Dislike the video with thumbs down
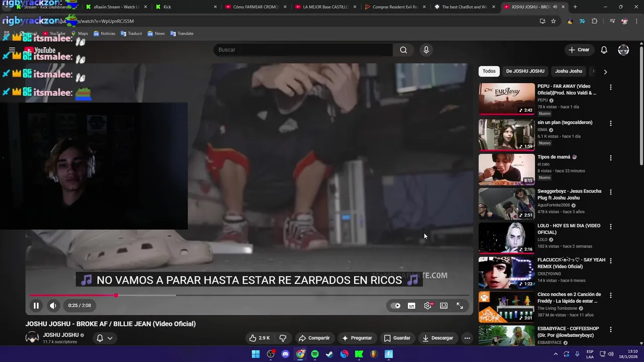Screen dimensions: 644x362 click(283, 338)
